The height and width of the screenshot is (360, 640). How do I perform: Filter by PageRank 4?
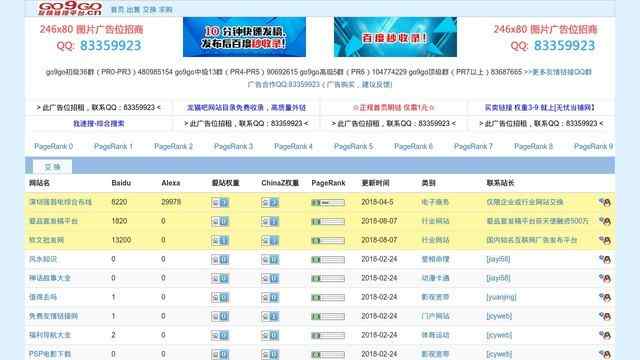pyautogui.click(x=293, y=146)
